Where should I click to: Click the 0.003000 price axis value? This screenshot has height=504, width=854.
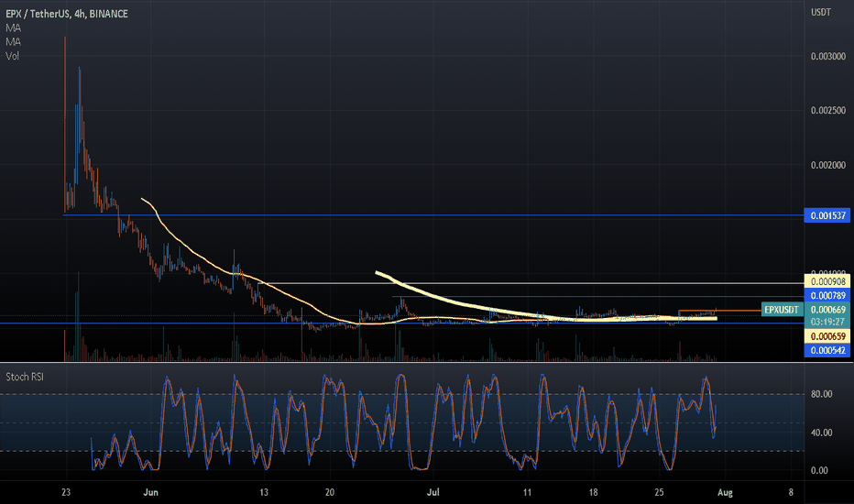pos(827,56)
